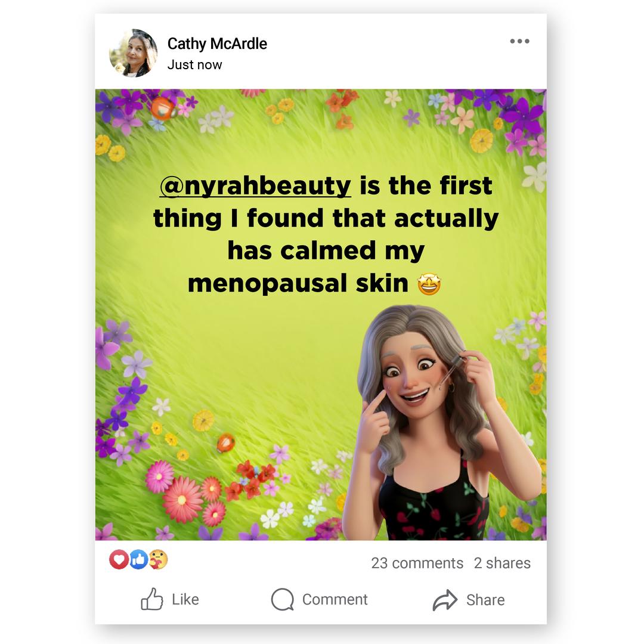
Task: View the 23 comments
Action: [x=417, y=563]
